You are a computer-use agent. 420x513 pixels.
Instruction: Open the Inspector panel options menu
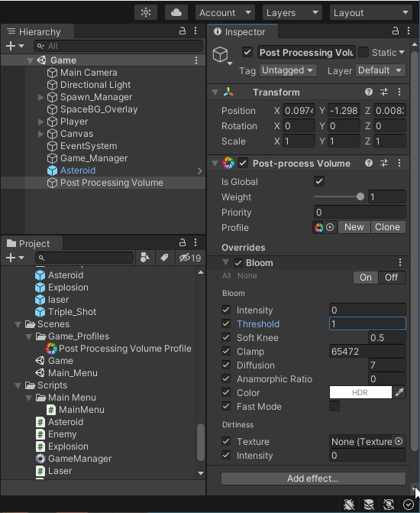[x=409, y=31]
